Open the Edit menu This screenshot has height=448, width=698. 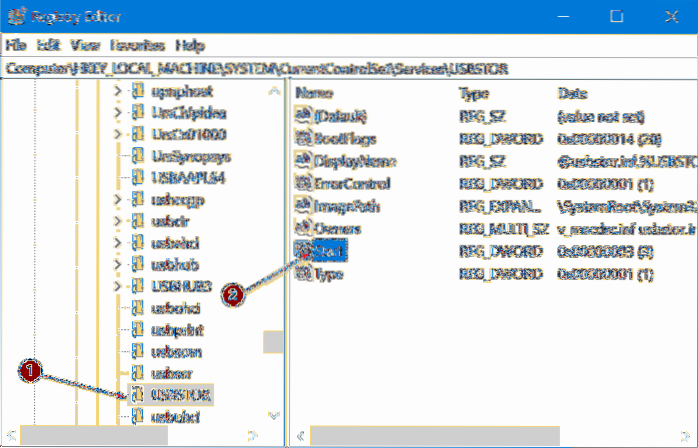pyautogui.click(x=48, y=45)
